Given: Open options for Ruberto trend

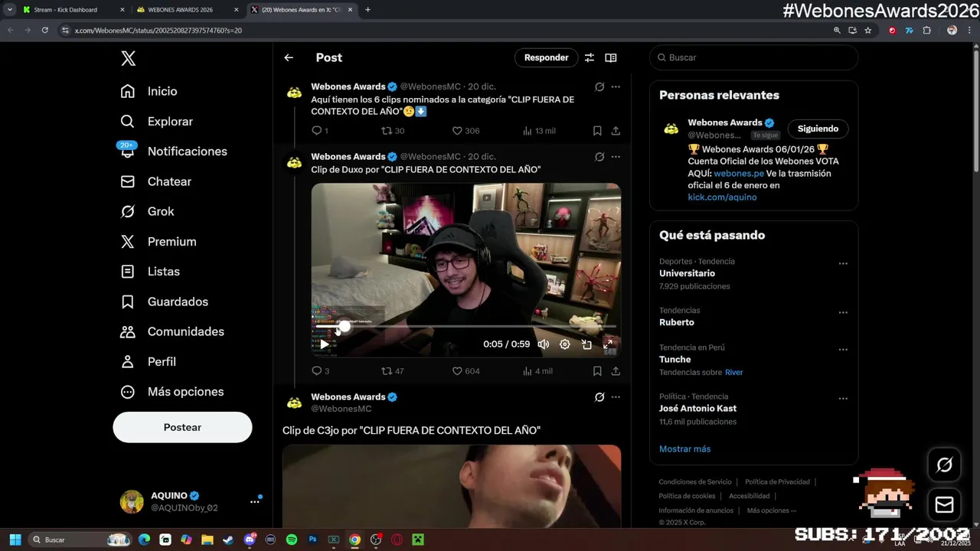Looking at the screenshot, I should [x=843, y=312].
